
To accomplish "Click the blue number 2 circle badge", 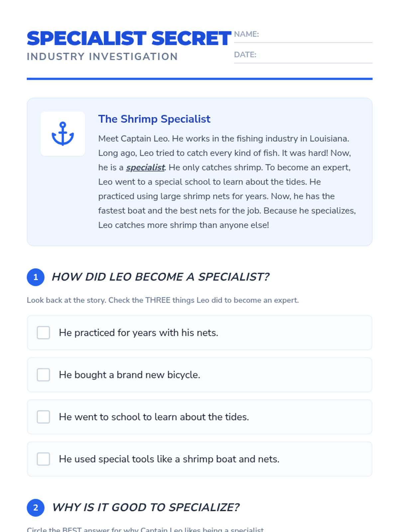I will pos(36,508).
